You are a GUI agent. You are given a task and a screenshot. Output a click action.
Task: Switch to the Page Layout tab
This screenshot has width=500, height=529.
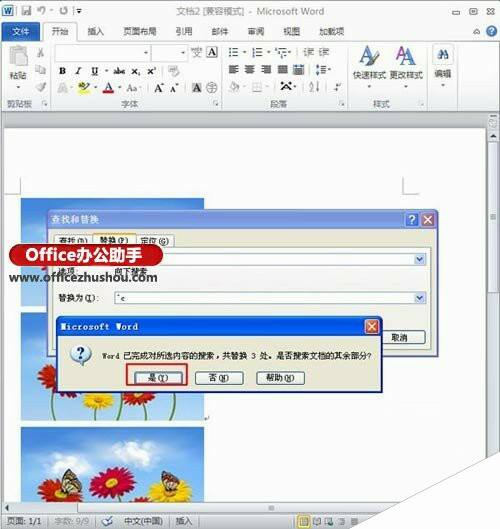coord(140,32)
